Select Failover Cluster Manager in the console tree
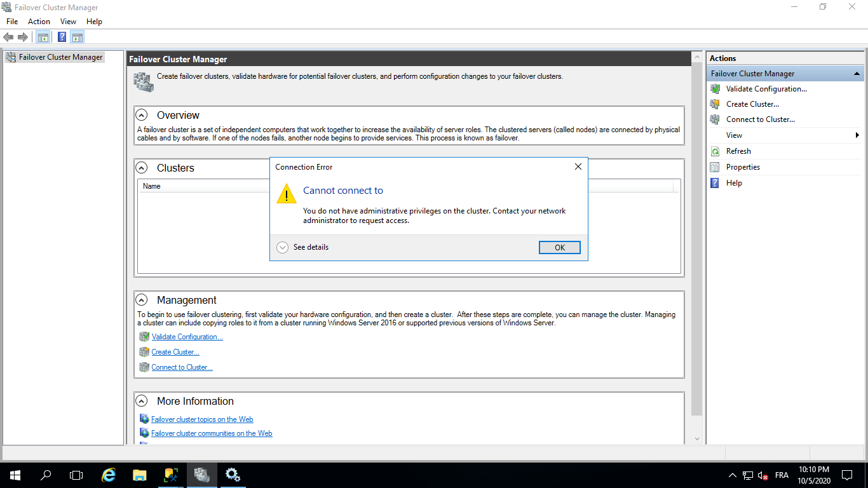Viewport: 868px width, 488px height. coord(61,57)
